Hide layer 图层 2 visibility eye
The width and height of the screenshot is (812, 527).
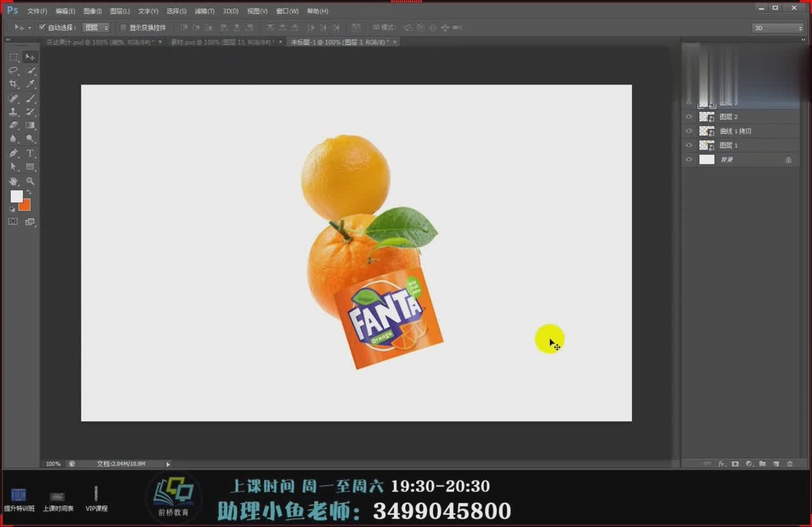690,117
